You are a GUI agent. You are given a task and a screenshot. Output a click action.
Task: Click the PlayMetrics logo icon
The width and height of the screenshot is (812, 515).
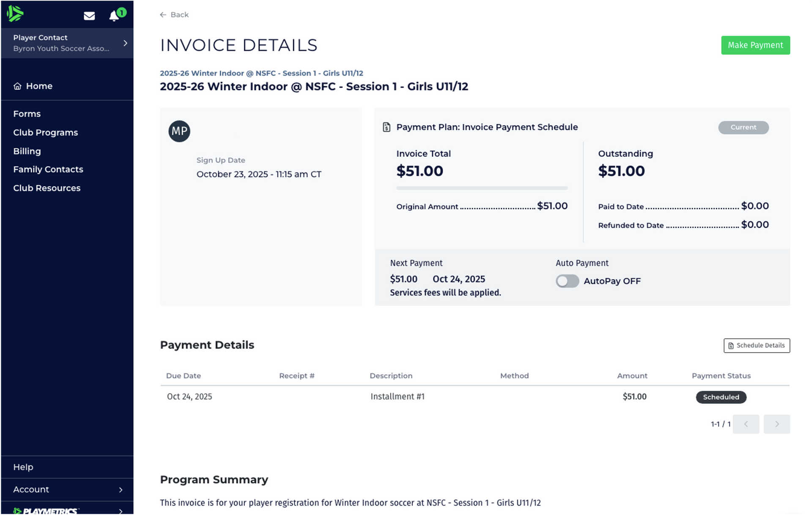pos(15,14)
